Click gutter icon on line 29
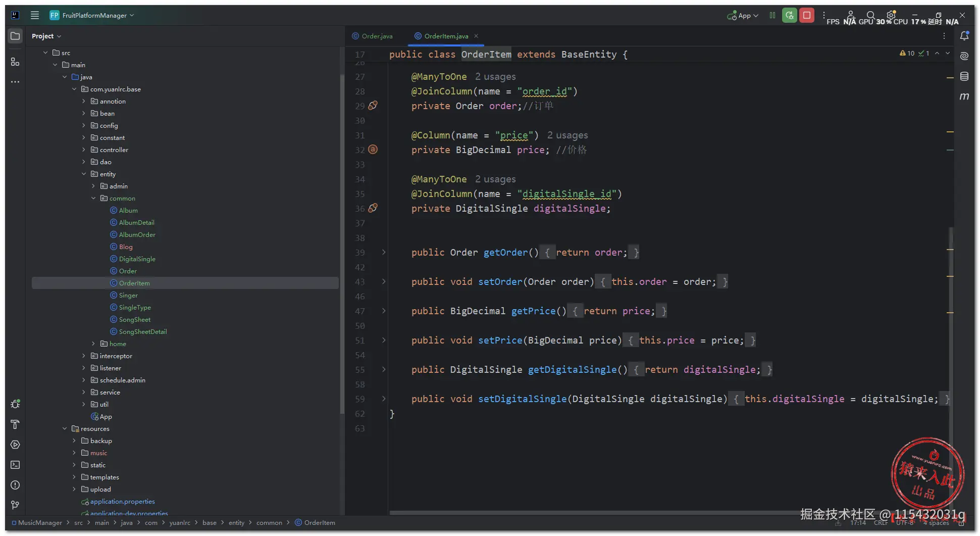The height and width of the screenshot is (536, 980). [373, 106]
